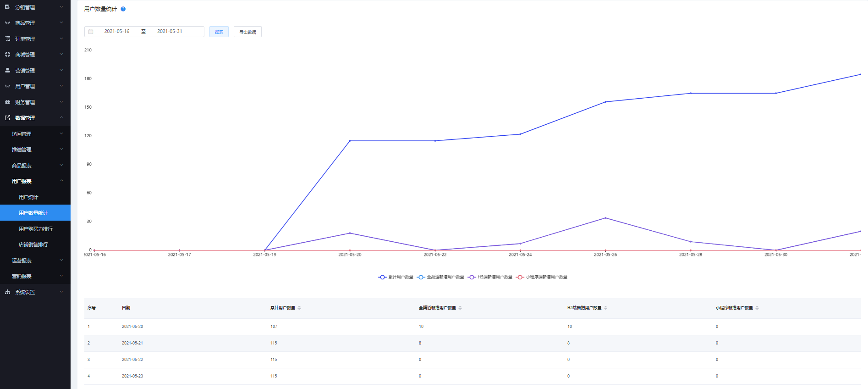868x389 pixels.
Task: Toggle H5端新增用户数量 purple legend marker
Action: [x=472, y=277]
